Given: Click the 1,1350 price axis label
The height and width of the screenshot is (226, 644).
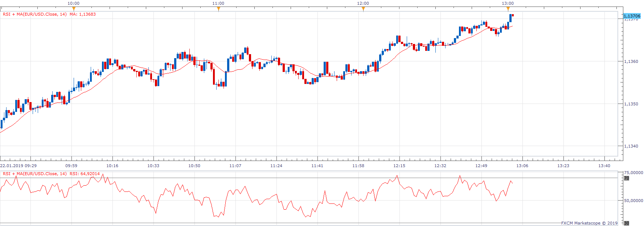Looking at the screenshot, I should 631,104.
